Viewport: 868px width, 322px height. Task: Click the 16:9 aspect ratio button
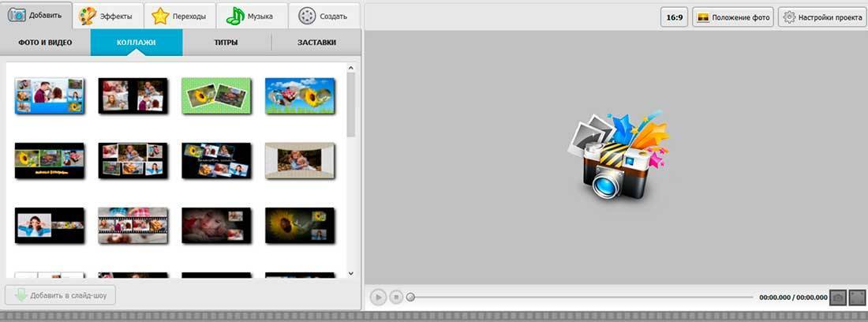[674, 17]
